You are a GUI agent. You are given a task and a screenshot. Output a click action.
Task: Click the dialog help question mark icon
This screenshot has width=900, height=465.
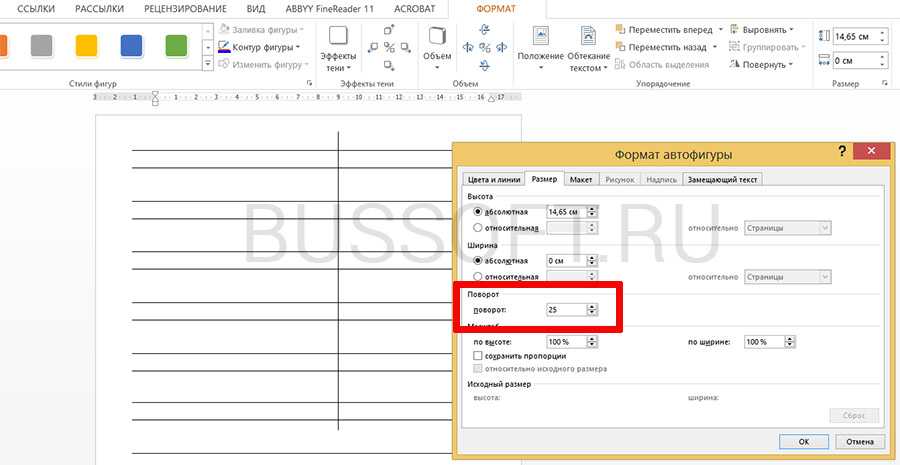pos(841,151)
